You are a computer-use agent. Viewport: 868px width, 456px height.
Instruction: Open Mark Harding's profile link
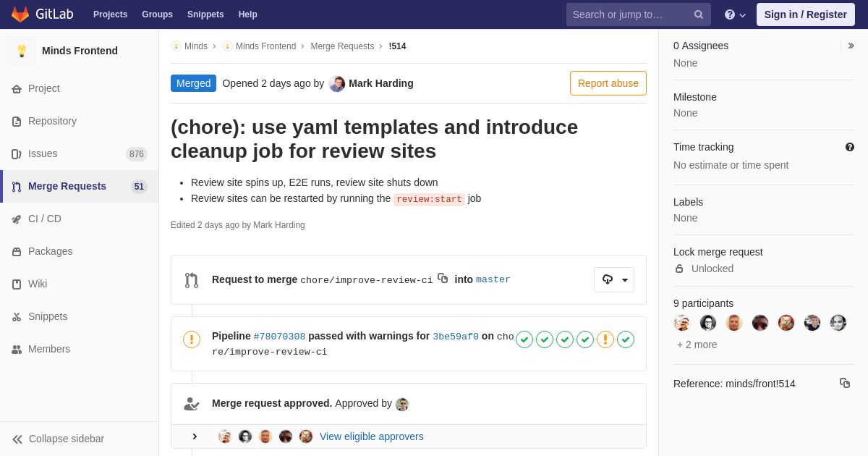(x=381, y=83)
